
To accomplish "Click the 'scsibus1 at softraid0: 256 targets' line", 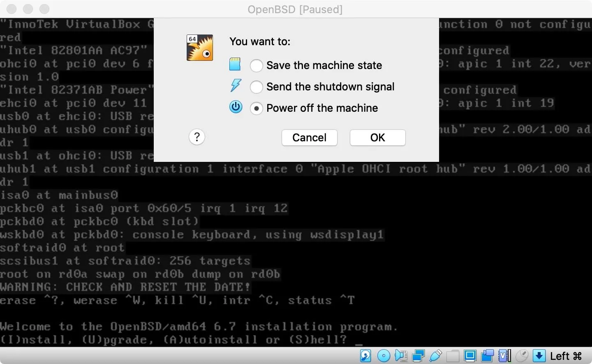I will pyautogui.click(x=125, y=261).
